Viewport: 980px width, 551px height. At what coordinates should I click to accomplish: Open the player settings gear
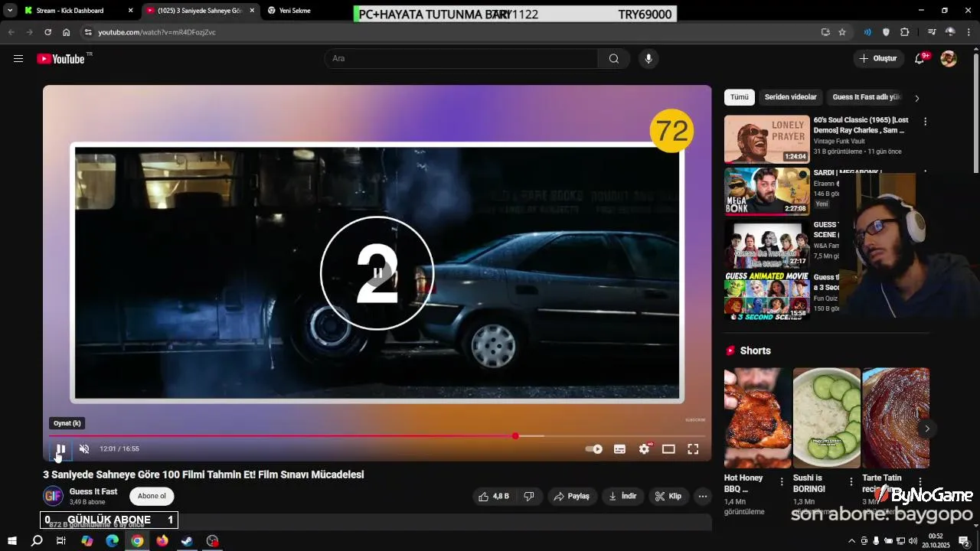[x=644, y=449]
